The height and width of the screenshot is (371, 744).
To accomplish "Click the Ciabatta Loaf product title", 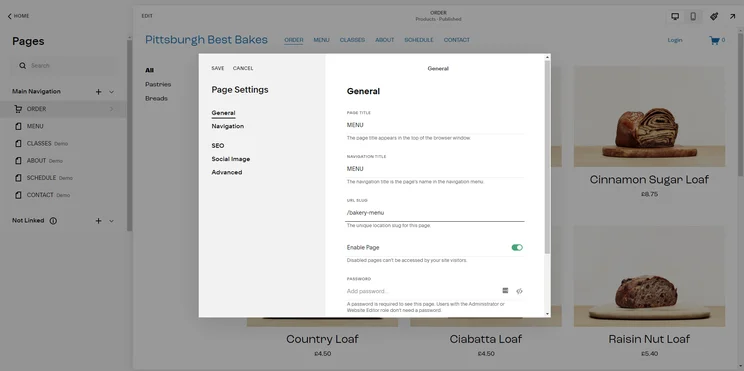I will coord(486,339).
